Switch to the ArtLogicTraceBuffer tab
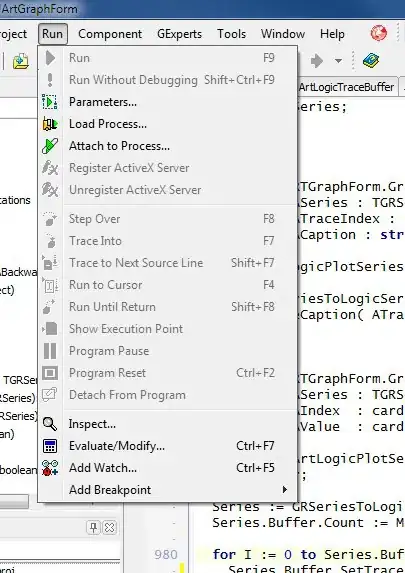This screenshot has height=573, width=405. coord(346,87)
